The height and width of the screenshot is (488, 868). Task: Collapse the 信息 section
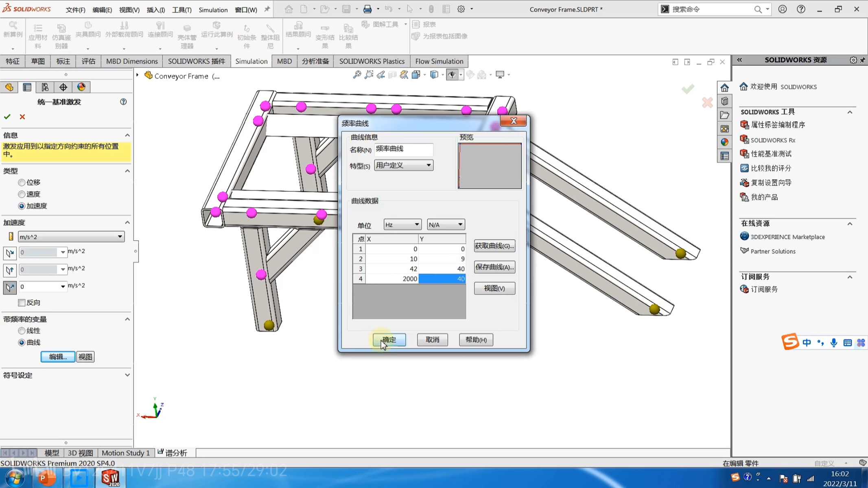tap(127, 135)
